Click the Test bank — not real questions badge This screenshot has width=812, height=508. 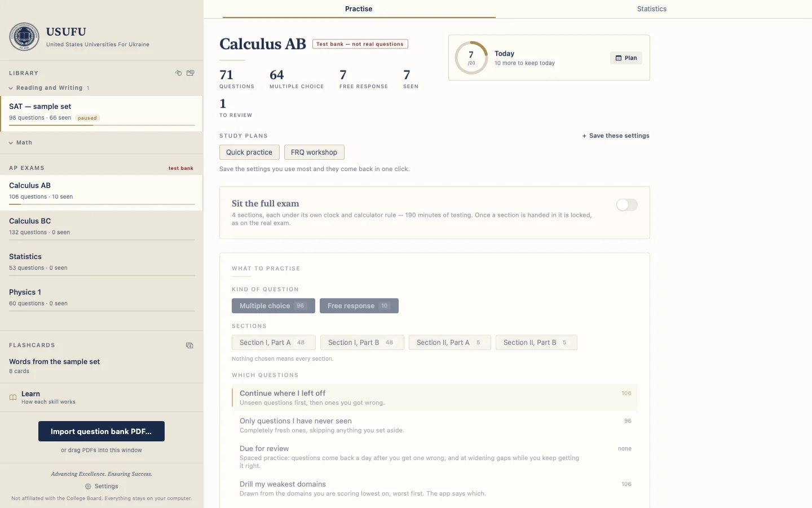[360, 44]
